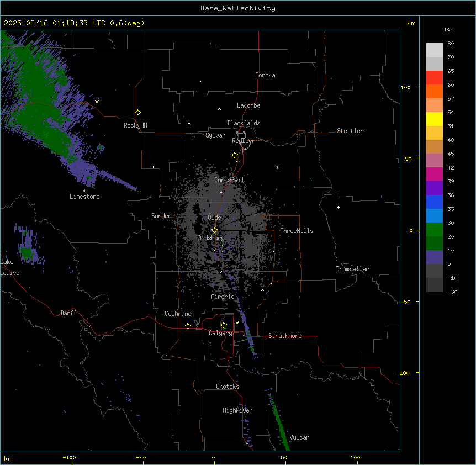Click the Lacombe city label

pyautogui.click(x=248, y=105)
